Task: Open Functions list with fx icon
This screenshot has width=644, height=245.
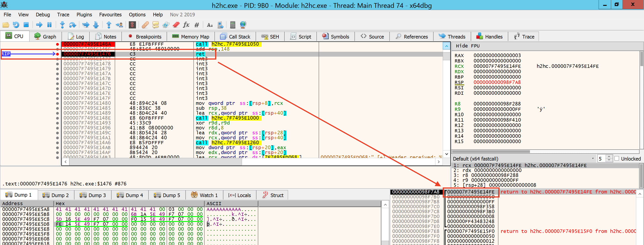Action: click(x=186, y=25)
